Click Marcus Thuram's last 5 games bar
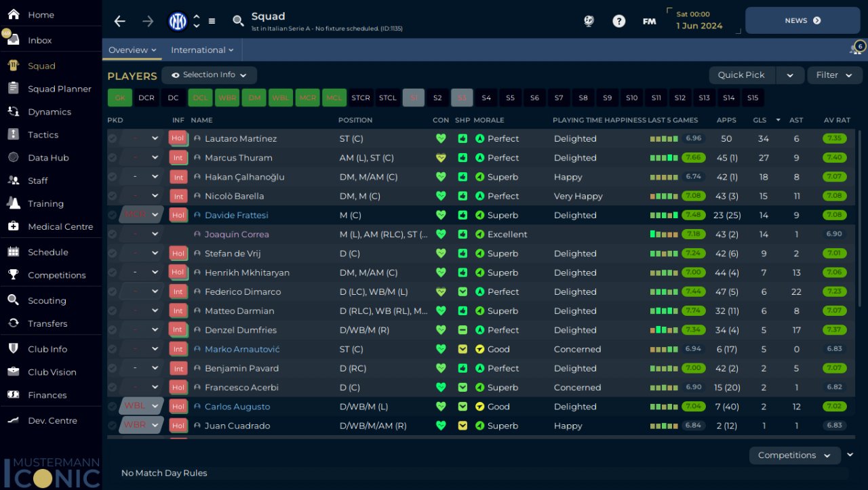 click(664, 158)
